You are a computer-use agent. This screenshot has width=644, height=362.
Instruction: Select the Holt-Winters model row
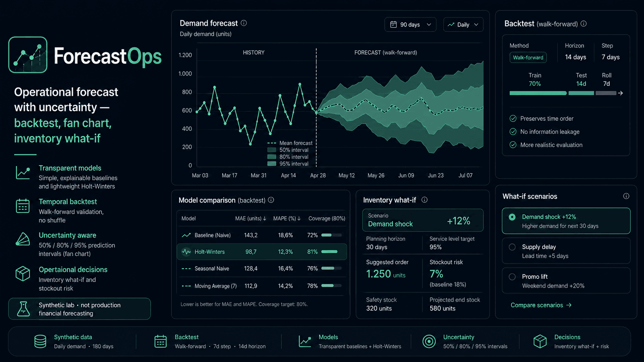tap(262, 252)
